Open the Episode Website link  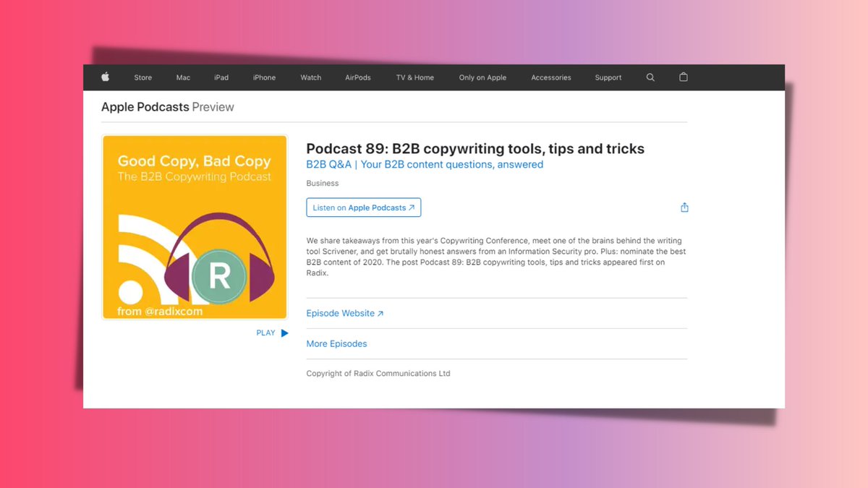click(x=340, y=313)
